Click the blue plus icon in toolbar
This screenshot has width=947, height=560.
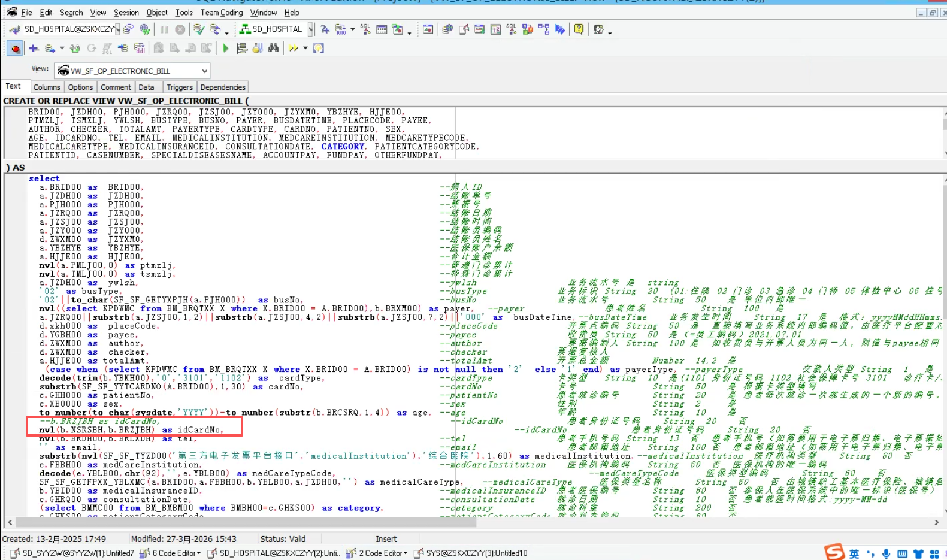coord(34,48)
